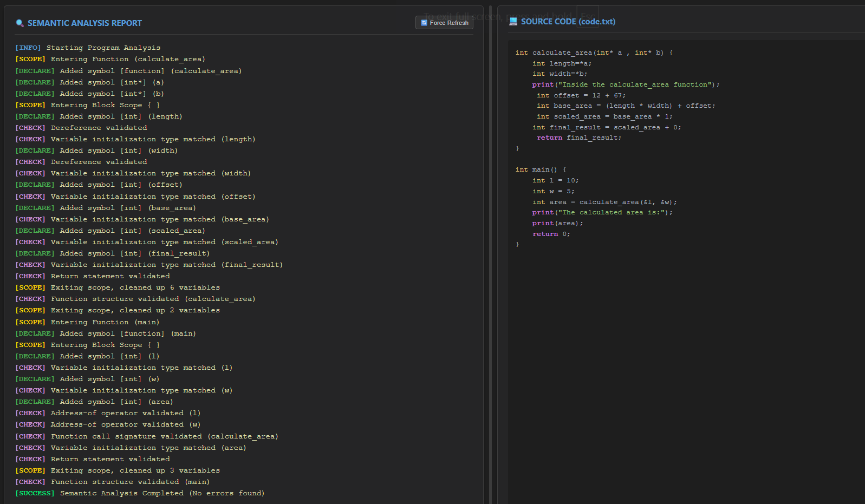Click Function structure validated (calculate_area) line

click(135, 299)
